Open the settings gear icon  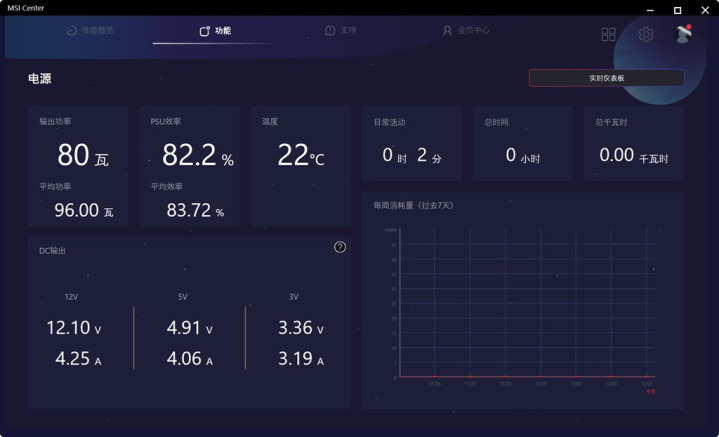(646, 34)
